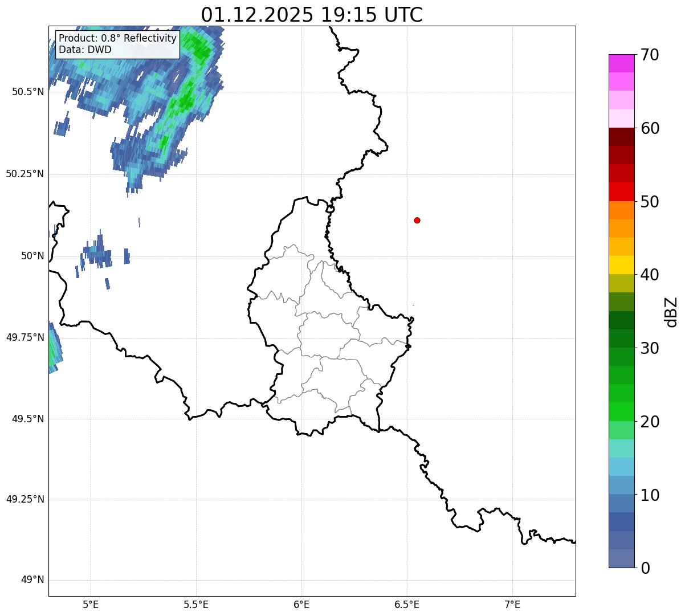Pick the orange swatch just below 50 dBZ
The height and width of the screenshot is (616, 685).
tap(622, 210)
